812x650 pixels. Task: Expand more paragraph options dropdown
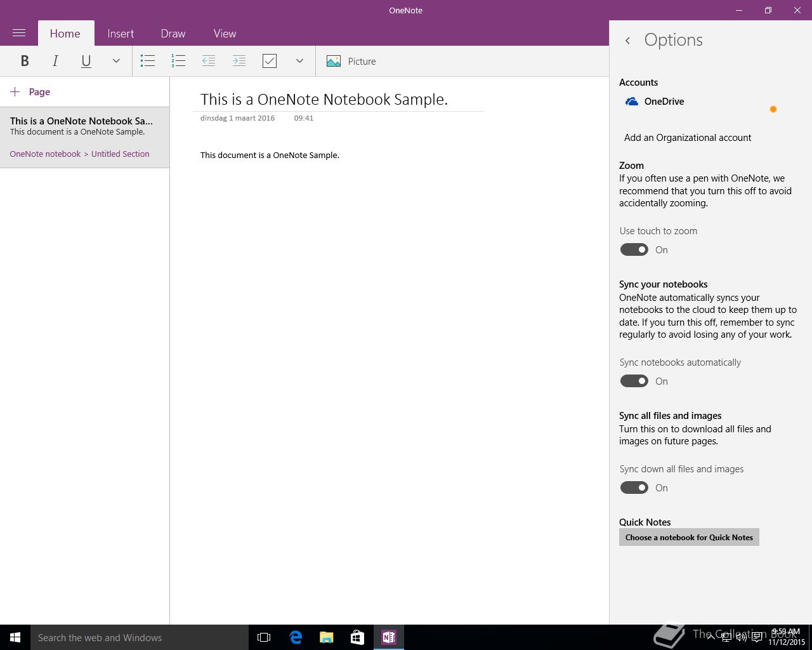[x=299, y=61]
